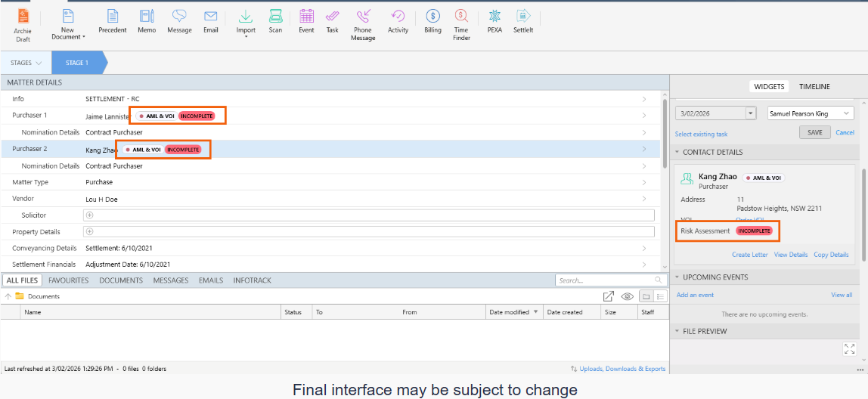Add a Solicitor with plus icon
Viewport: 868px width, 399px height.
90,215
